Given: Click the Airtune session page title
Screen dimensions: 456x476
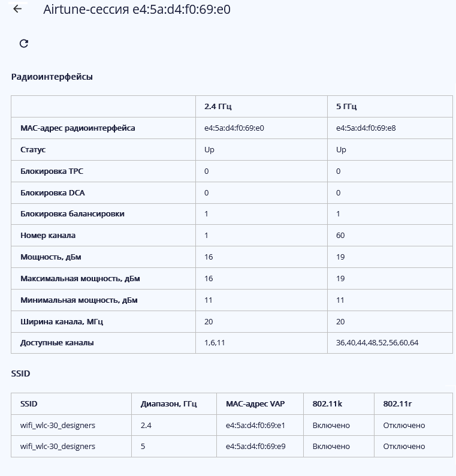Looking at the screenshot, I should tap(137, 10).
